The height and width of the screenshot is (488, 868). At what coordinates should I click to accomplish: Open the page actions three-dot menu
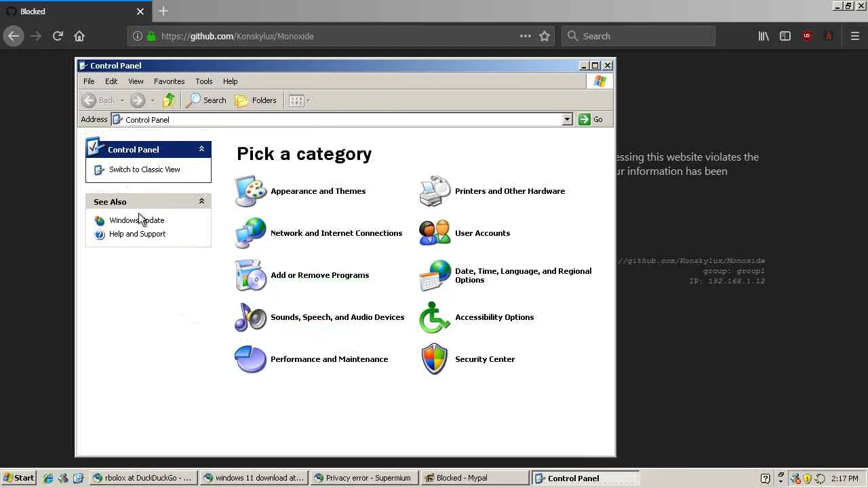tap(526, 36)
